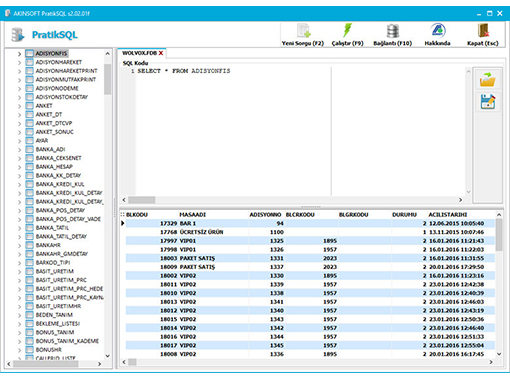Open the Hakkında about icon
The image size is (510, 380).
(437, 30)
